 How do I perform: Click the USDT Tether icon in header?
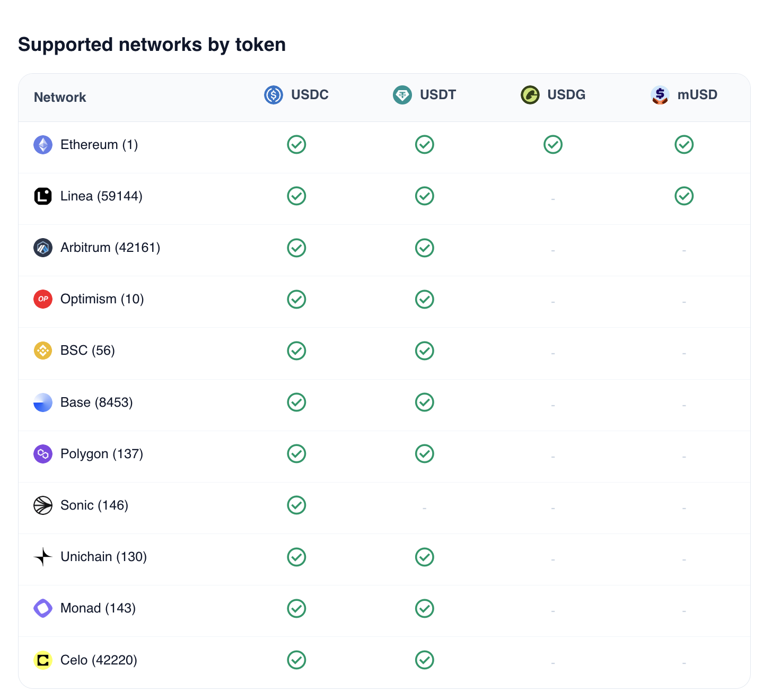pyautogui.click(x=402, y=95)
